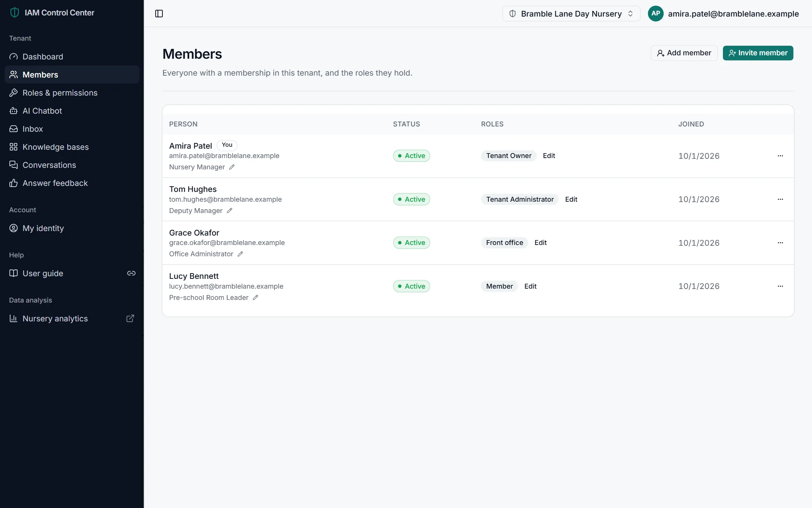The width and height of the screenshot is (812, 508).
Task: Open more actions for Grace Okafor row
Action: click(780, 243)
